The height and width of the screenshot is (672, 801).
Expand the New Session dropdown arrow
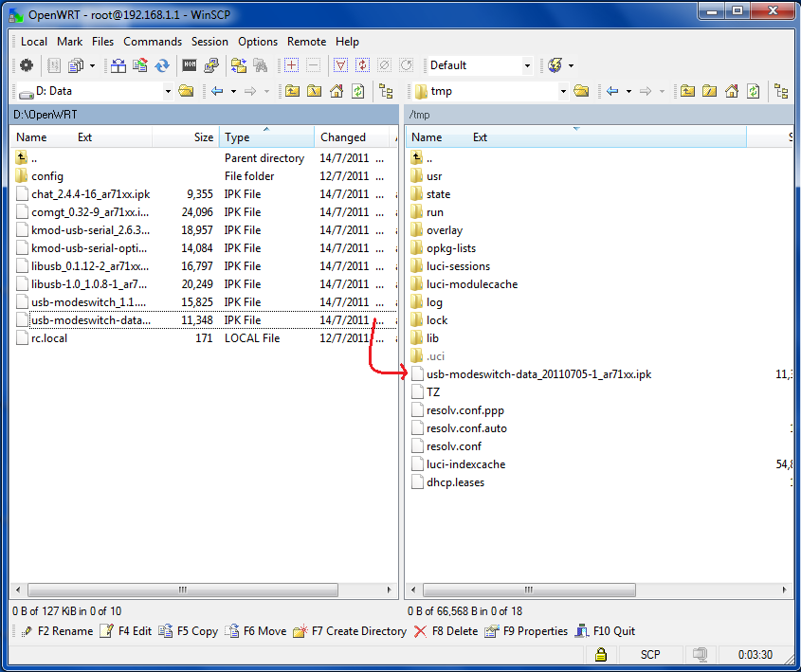571,65
